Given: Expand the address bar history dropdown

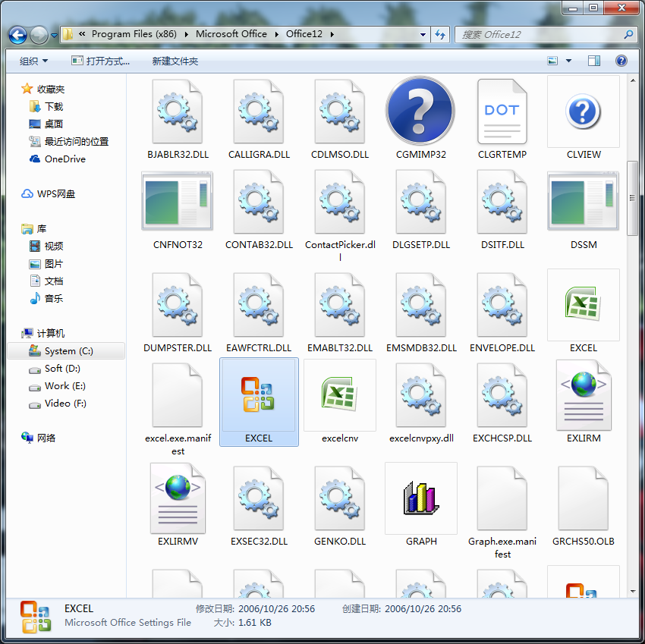Looking at the screenshot, I should point(423,35).
